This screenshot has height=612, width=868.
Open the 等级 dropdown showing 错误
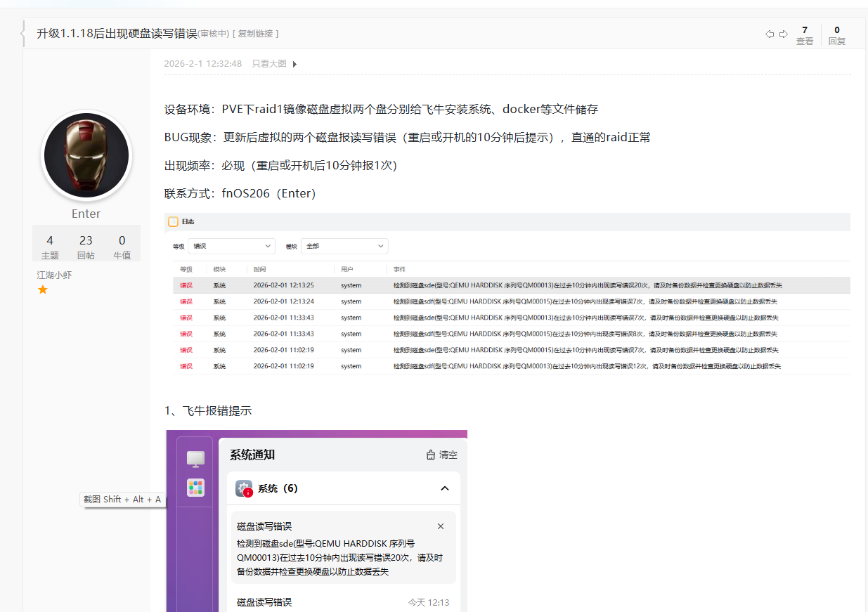point(231,246)
